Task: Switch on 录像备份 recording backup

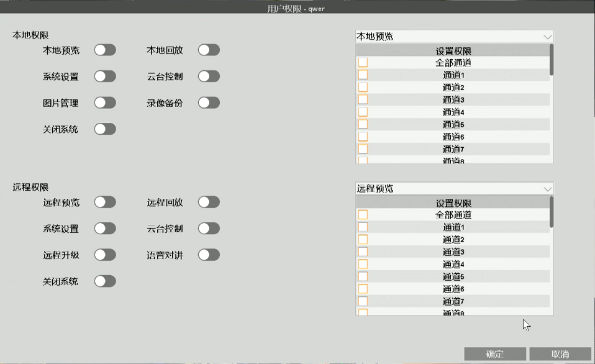Action: tap(209, 102)
